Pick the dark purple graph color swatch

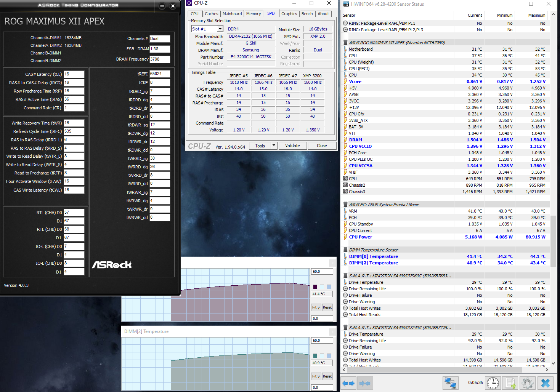pyautogui.click(x=315, y=287)
